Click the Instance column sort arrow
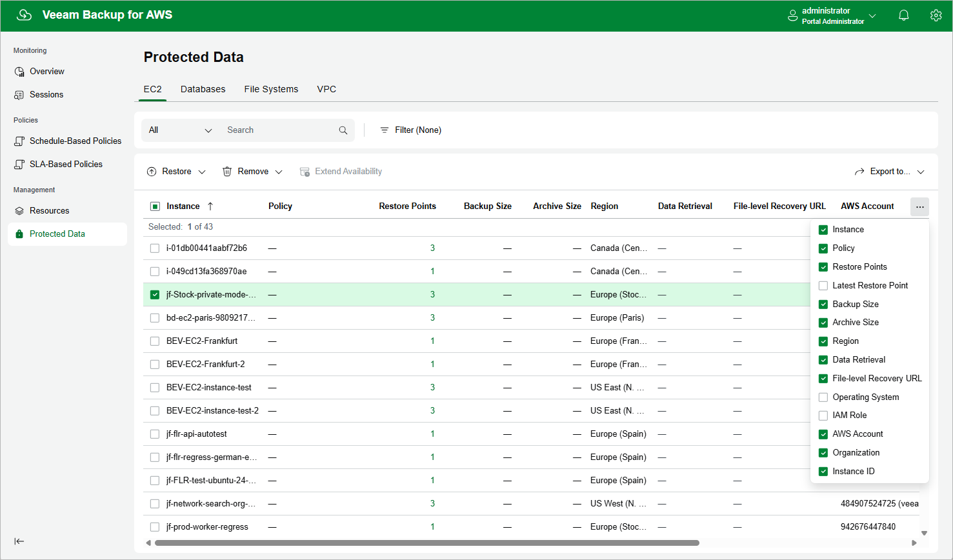953x560 pixels. (210, 206)
